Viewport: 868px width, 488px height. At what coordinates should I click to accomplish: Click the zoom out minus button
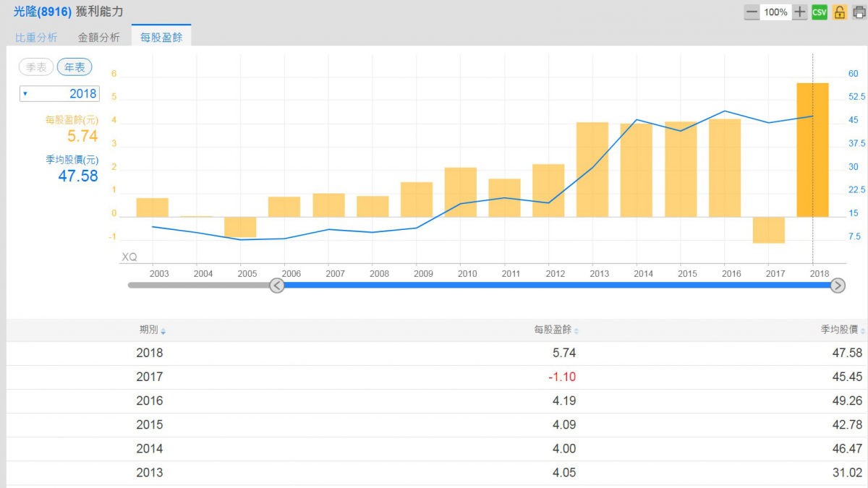pyautogui.click(x=752, y=12)
